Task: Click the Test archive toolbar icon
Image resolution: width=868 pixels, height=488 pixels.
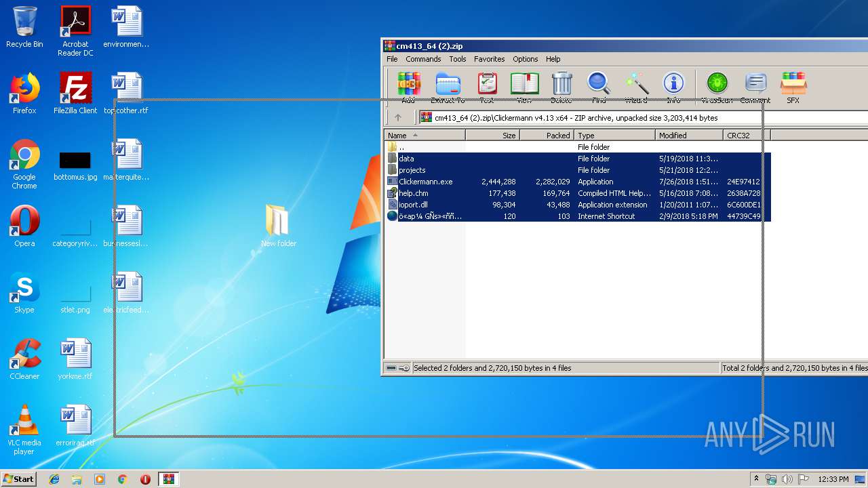Action: pos(487,87)
